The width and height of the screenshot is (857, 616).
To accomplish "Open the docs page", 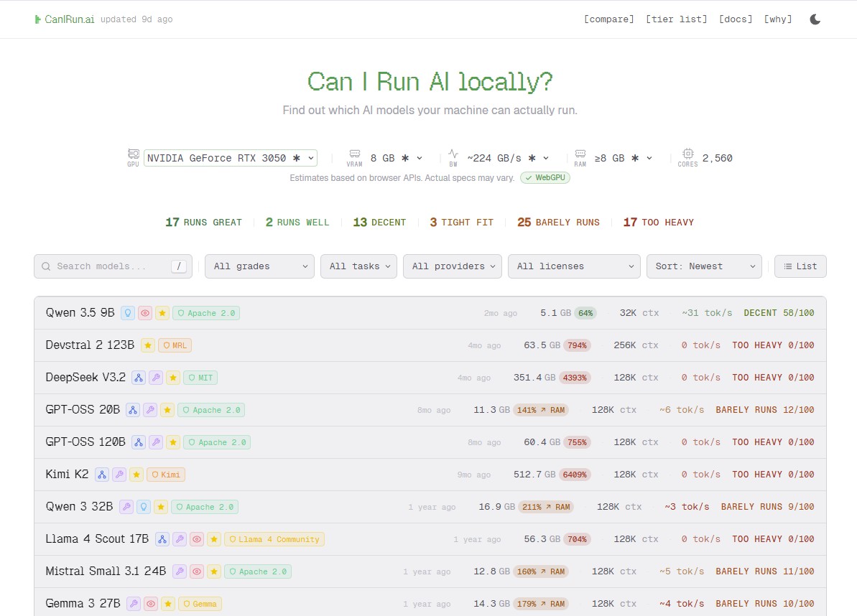I will [735, 19].
